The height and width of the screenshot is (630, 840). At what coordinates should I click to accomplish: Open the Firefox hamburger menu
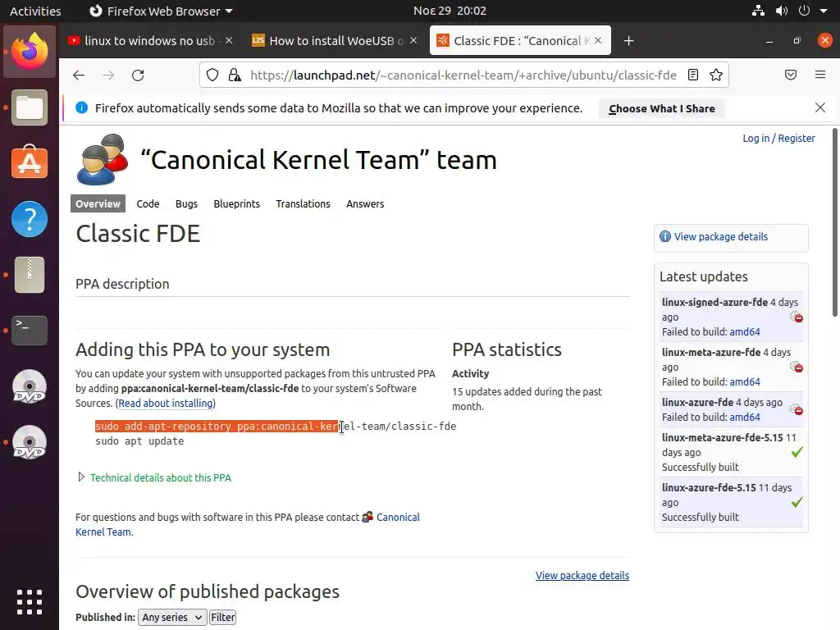[x=819, y=75]
